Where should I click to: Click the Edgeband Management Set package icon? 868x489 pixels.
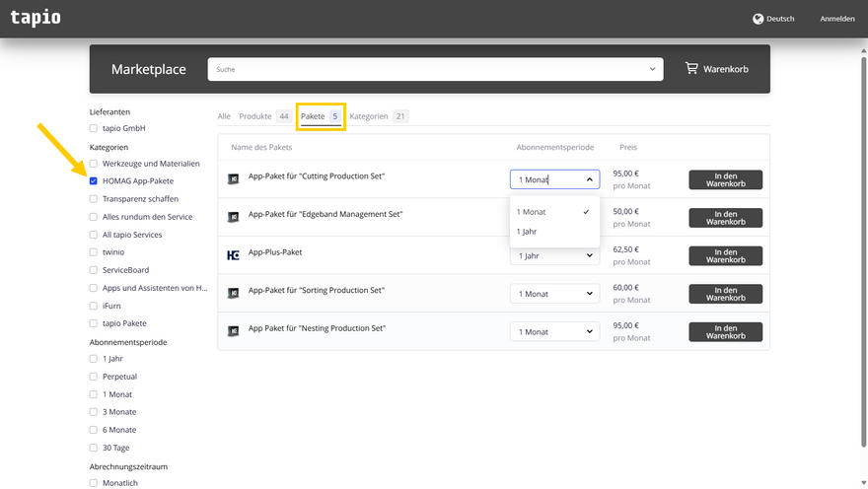233,217
